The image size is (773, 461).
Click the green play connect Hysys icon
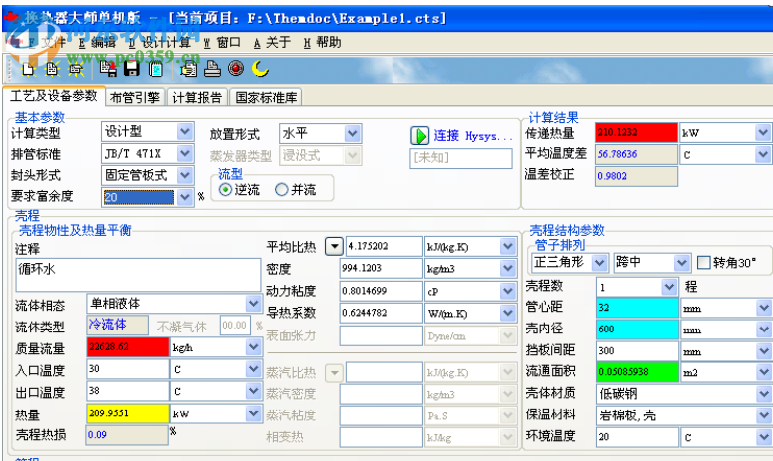tap(420, 136)
